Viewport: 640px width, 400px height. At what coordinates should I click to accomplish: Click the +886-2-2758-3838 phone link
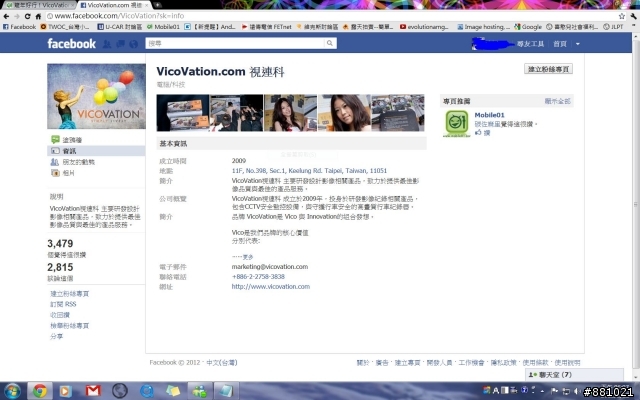coord(258,276)
